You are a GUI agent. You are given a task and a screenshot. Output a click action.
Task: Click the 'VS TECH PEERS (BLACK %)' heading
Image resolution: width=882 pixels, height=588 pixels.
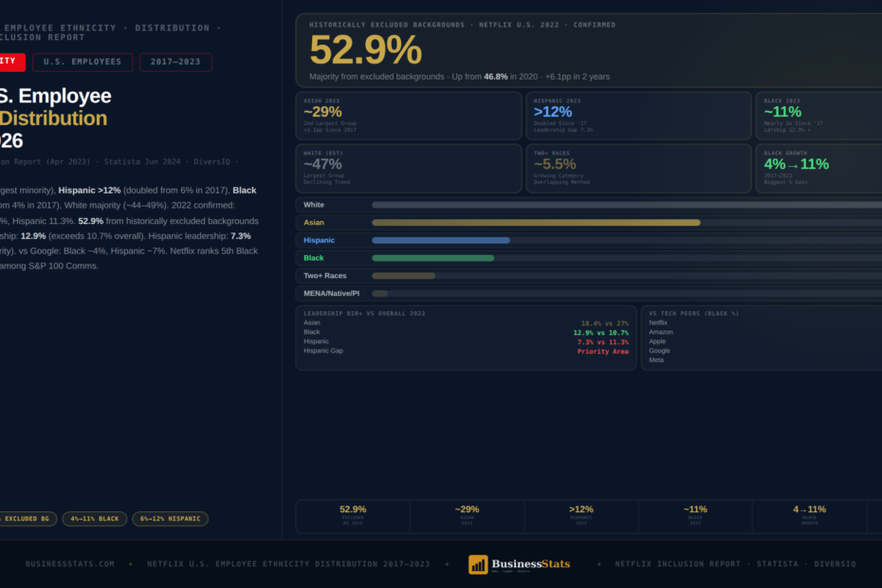[693, 313]
